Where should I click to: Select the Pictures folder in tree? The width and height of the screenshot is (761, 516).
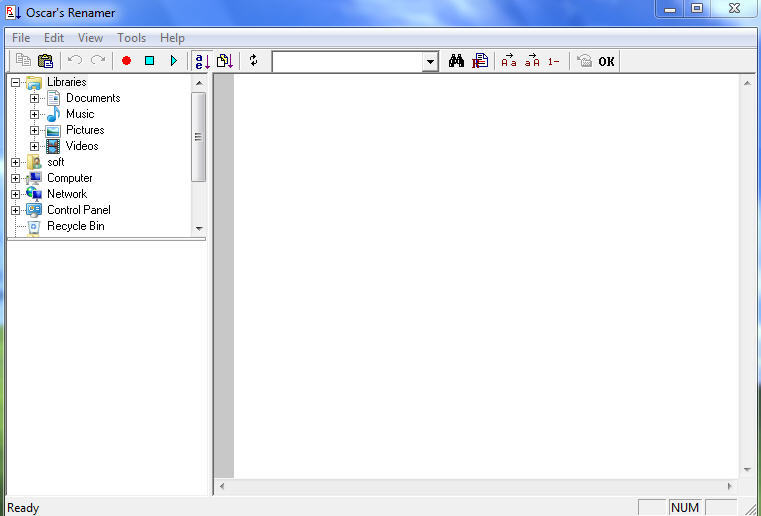point(85,130)
